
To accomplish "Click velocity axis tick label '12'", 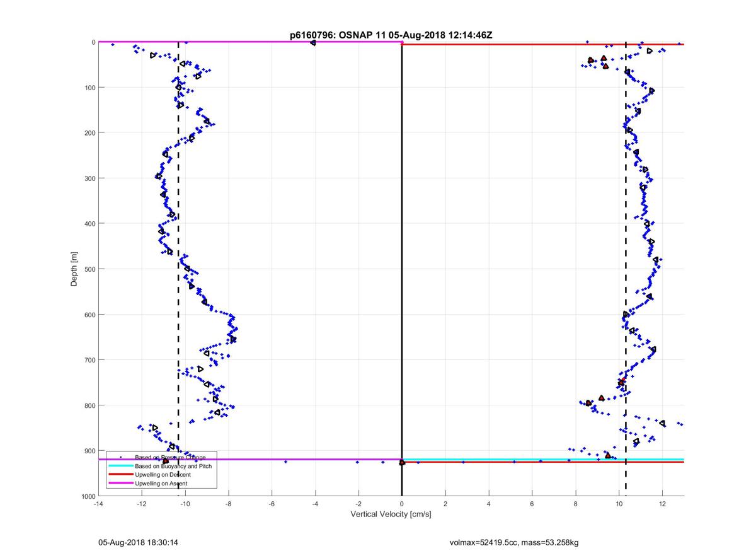I will pos(662,504).
